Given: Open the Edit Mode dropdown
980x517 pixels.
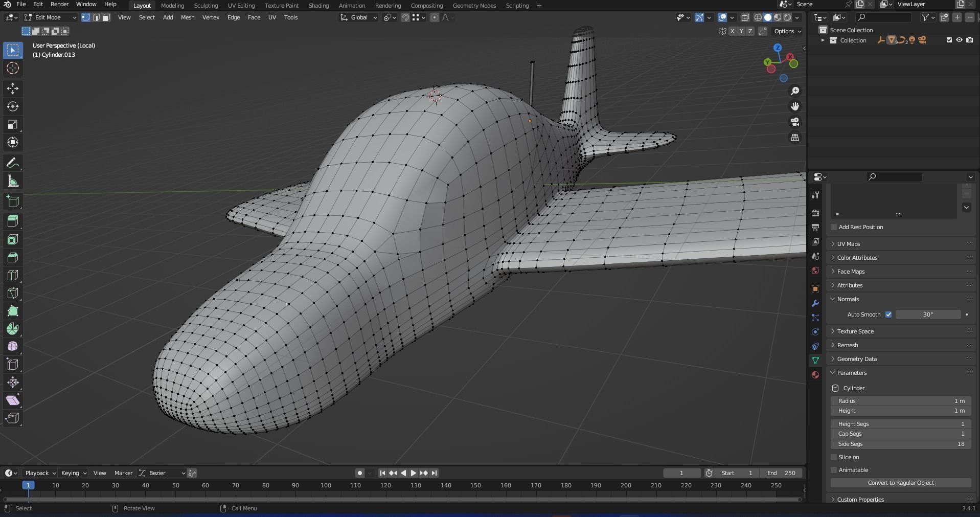Looking at the screenshot, I should pyautogui.click(x=50, y=17).
